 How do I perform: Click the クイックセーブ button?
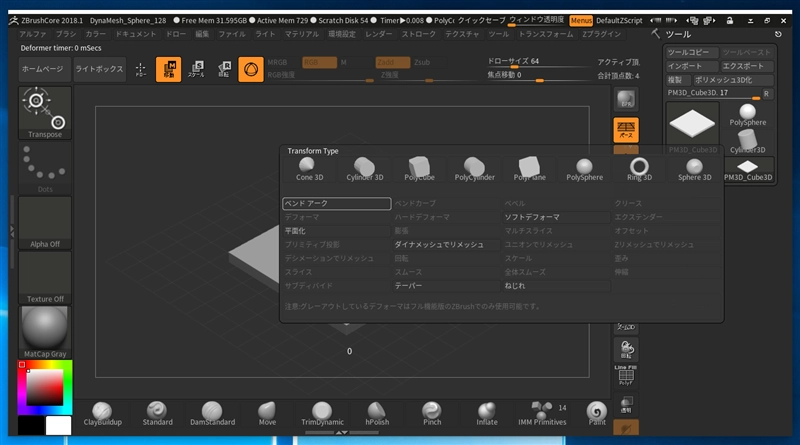click(481, 20)
